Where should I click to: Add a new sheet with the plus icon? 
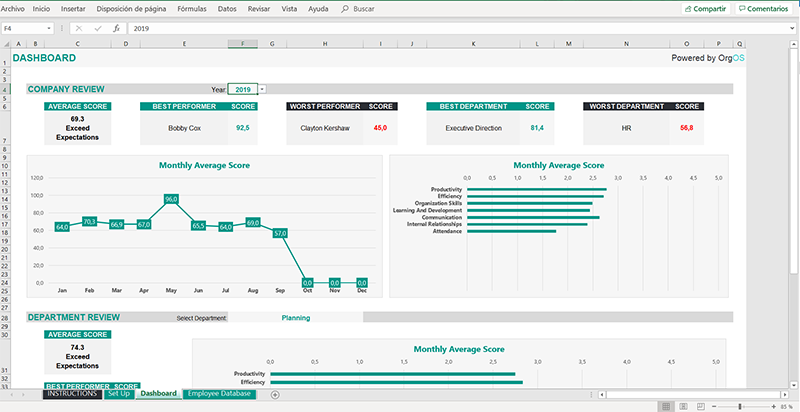pos(275,395)
